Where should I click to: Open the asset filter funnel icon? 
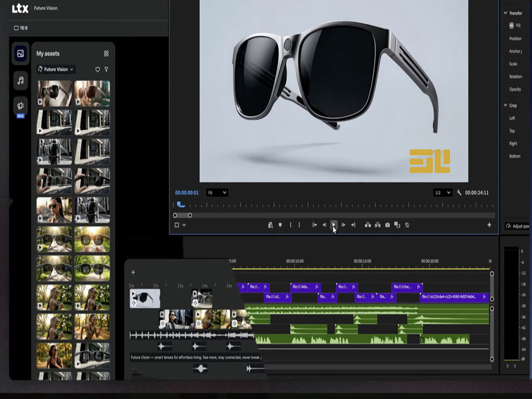(x=106, y=69)
